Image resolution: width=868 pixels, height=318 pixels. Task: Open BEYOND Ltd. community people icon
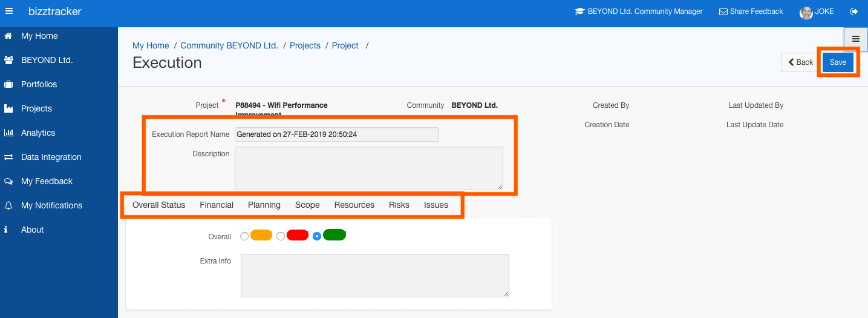(x=8, y=60)
